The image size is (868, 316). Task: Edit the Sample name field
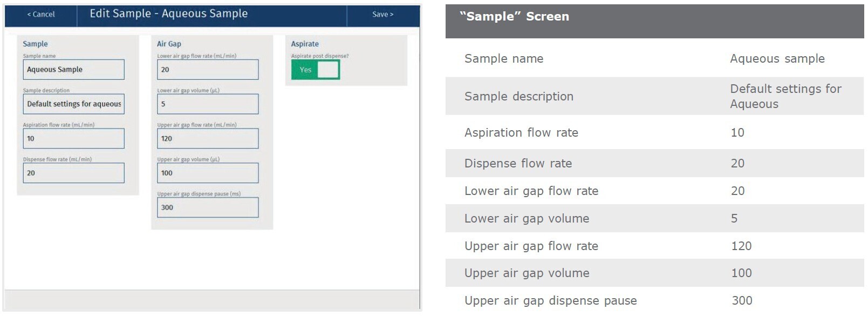pos(73,70)
